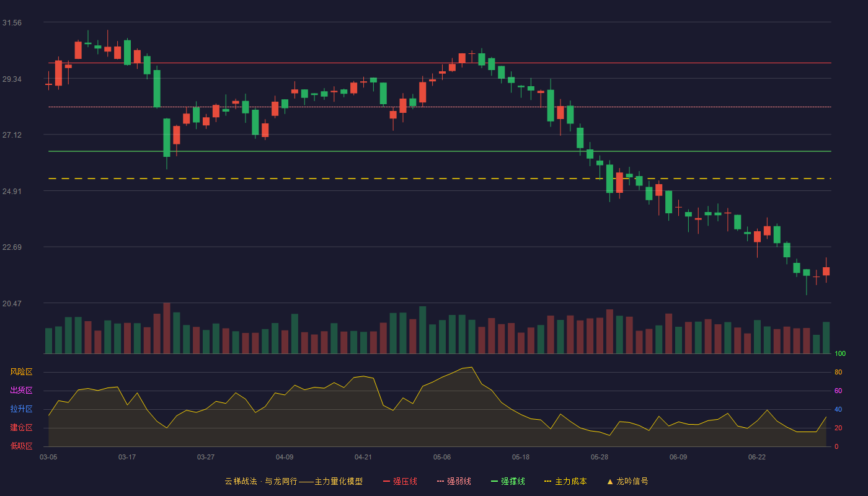Toggle the 主力成本 legend item

(x=565, y=481)
